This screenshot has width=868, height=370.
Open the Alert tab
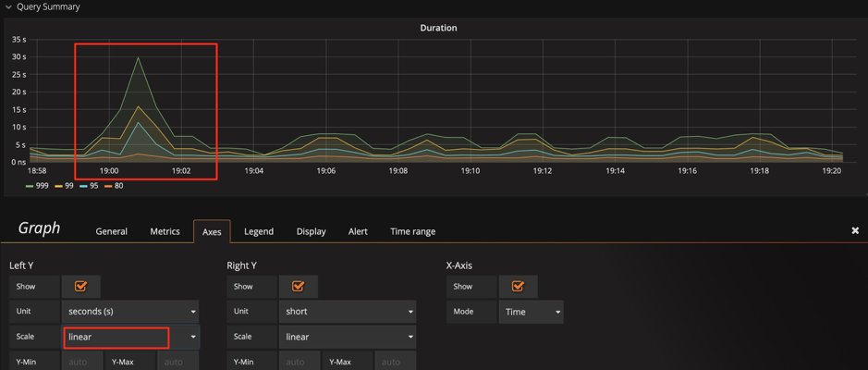tap(358, 231)
